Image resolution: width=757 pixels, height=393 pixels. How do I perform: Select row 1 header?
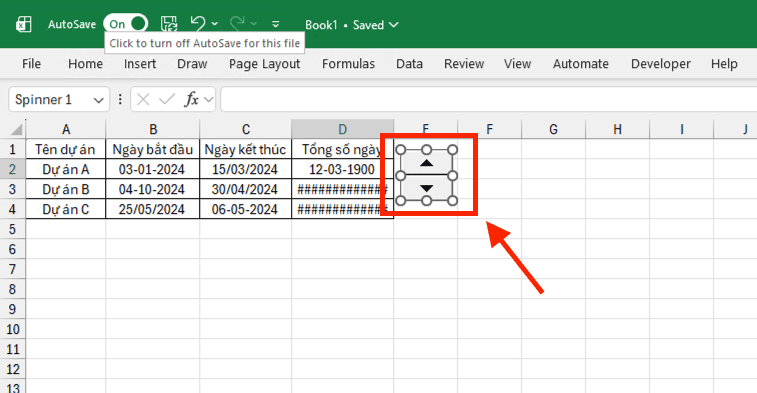13,149
